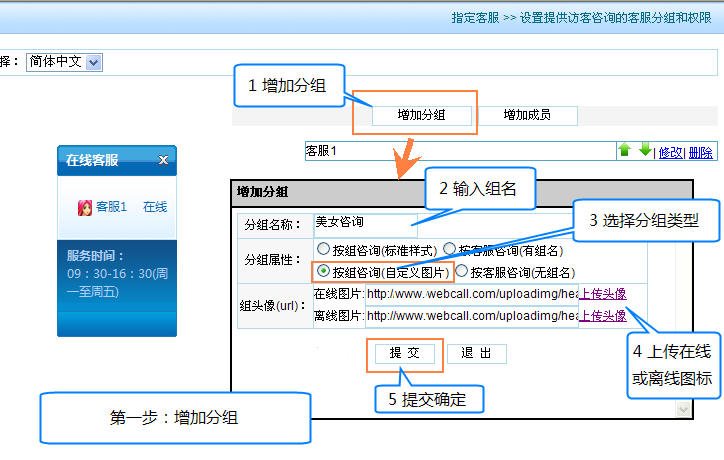The width and height of the screenshot is (724, 460).
Task: Click the 离线图片 URL input field
Action: click(471, 316)
